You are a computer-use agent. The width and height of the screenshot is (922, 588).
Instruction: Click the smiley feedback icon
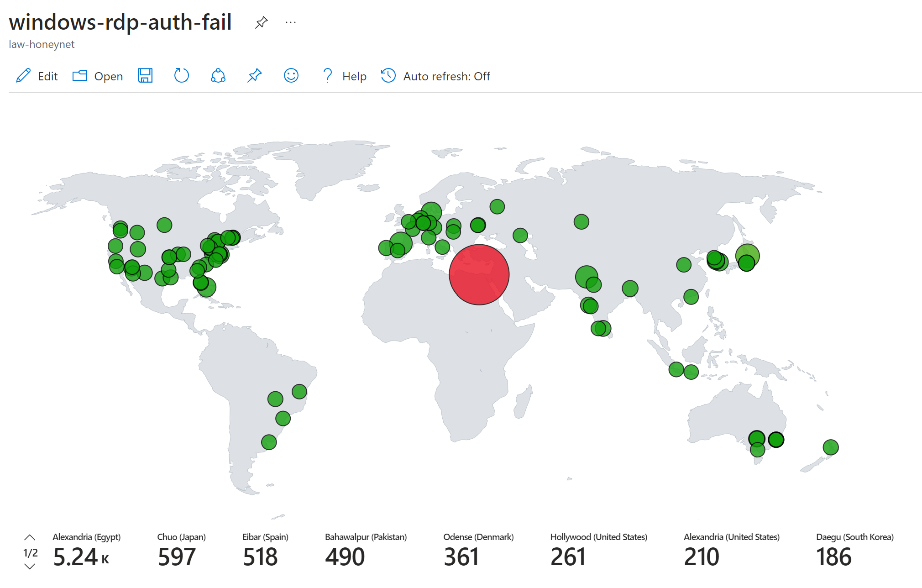pos(291,76)
